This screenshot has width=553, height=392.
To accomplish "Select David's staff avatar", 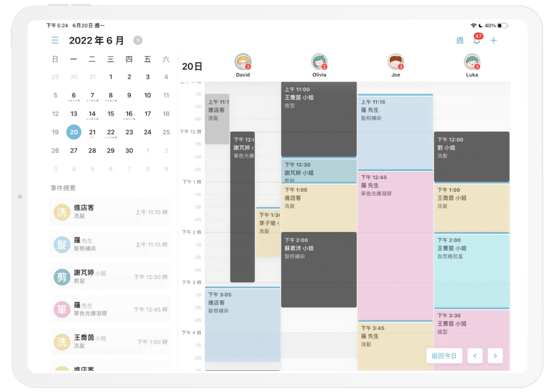I will [x=243, y=62].
